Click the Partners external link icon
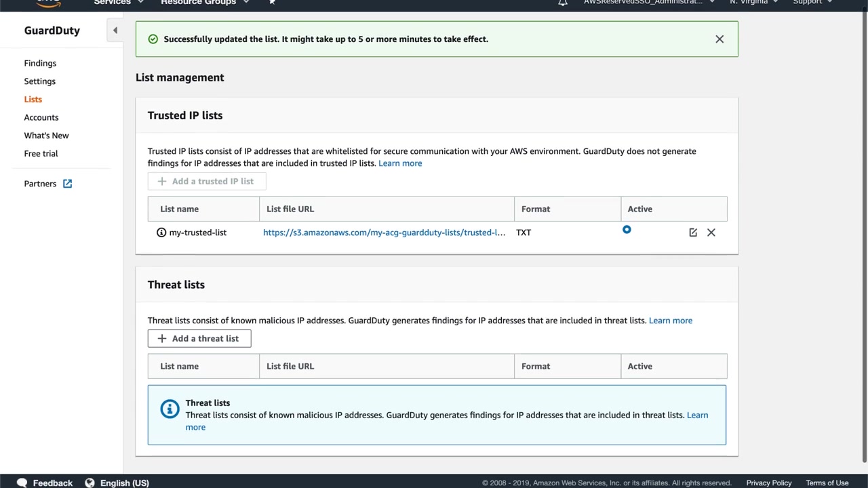The image size is (868, 488). click(x=68, y=184)
